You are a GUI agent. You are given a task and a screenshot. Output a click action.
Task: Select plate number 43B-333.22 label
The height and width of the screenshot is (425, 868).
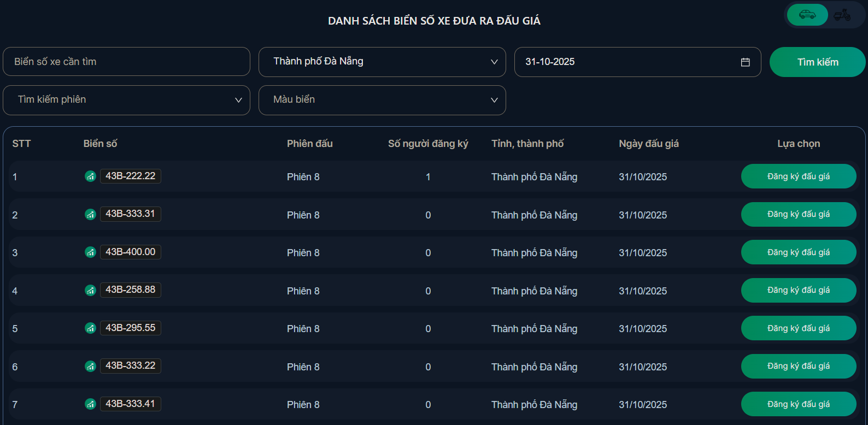[x=131, y=366]
